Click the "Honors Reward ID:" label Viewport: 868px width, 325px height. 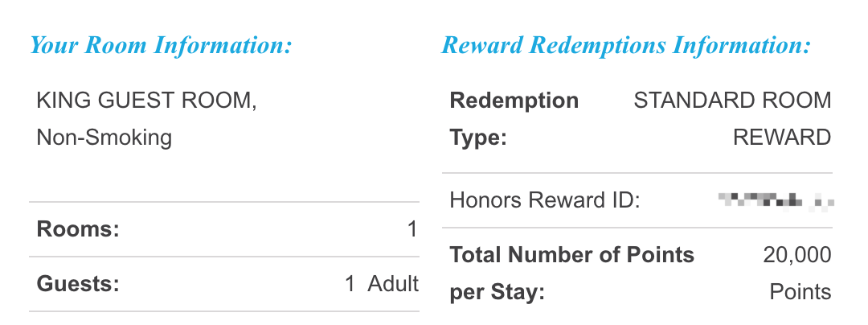pos(545,200)
